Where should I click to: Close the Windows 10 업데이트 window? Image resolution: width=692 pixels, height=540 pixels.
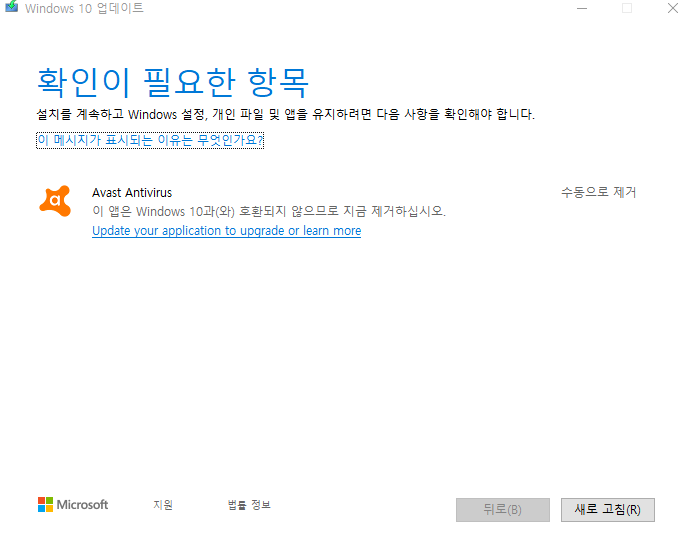[x=673, y=8]
